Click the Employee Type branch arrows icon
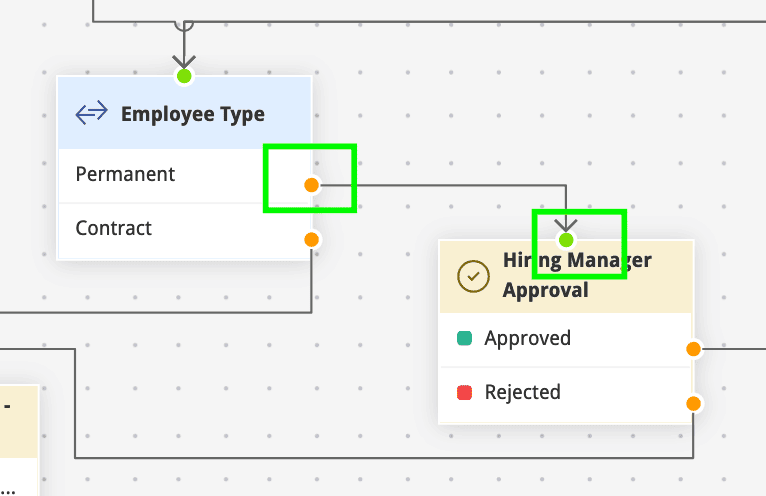The width and height of the screenshot is (766, 496). (x=92, y=113)
